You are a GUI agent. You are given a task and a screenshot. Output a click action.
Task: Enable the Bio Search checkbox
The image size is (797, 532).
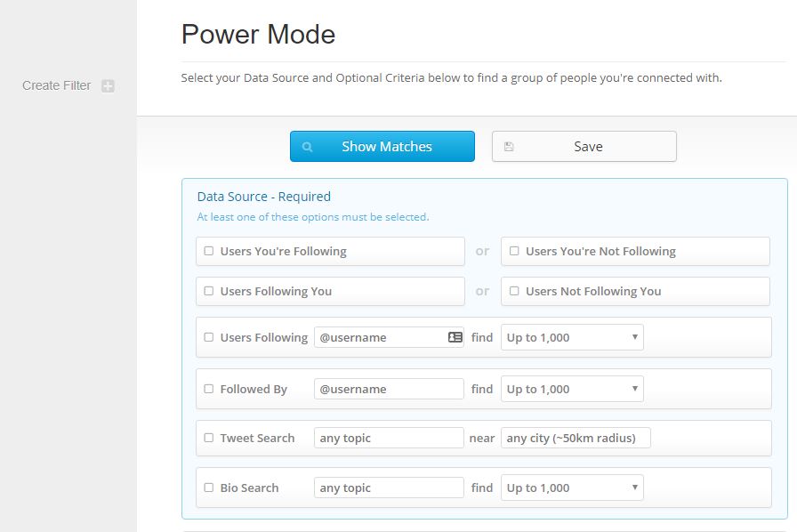208,488
